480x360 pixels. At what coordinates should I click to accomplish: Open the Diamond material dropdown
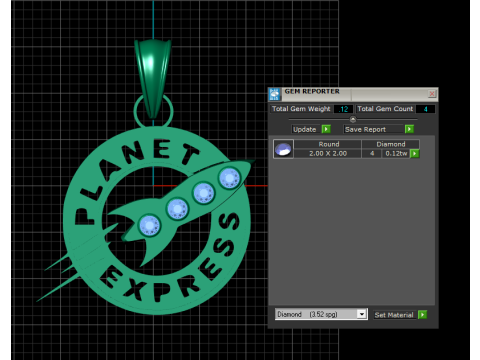[x=362, y=314]
